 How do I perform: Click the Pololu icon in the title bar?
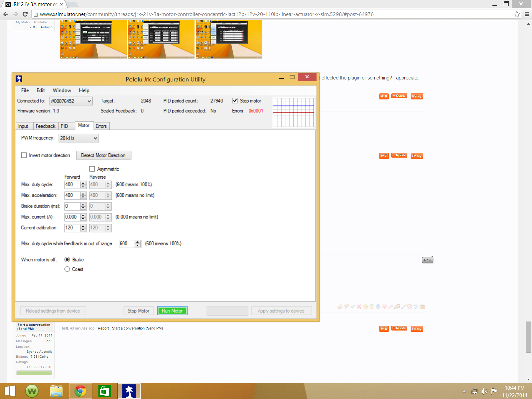(x=19, y=79)
